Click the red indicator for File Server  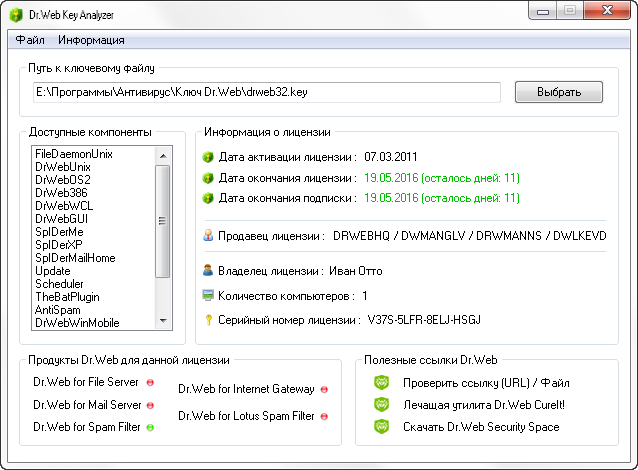tap(150, 383)
